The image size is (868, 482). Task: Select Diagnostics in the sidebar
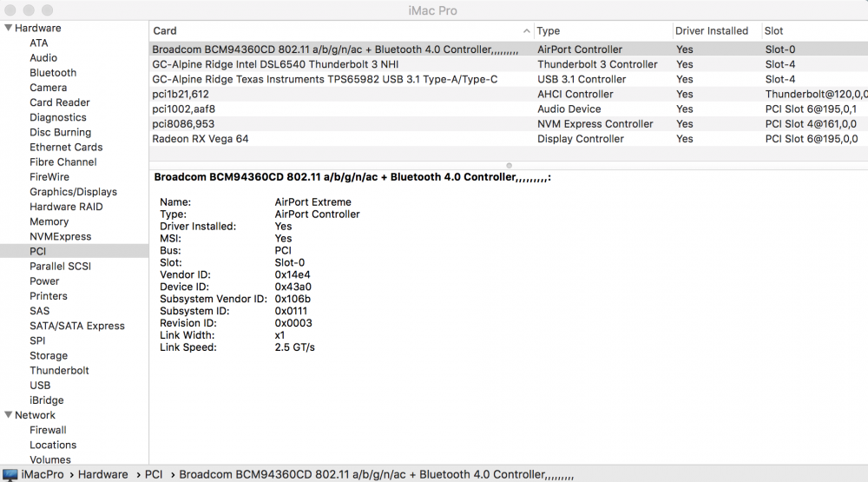[58, 117]
